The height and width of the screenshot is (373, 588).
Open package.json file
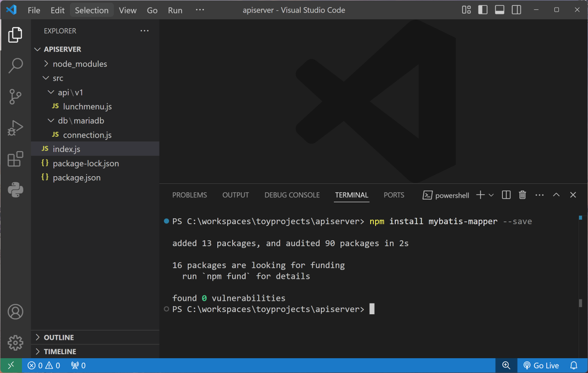click(95, 177)
